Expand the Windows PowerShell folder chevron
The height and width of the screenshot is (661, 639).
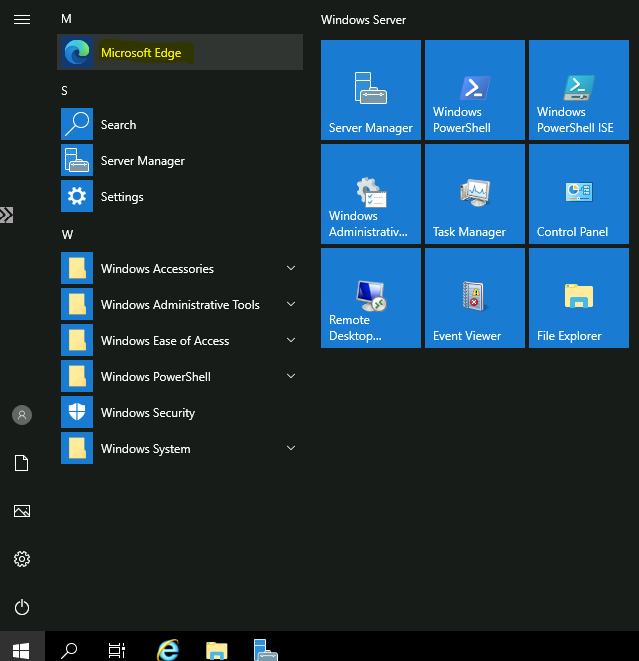(x=291, y=376)
